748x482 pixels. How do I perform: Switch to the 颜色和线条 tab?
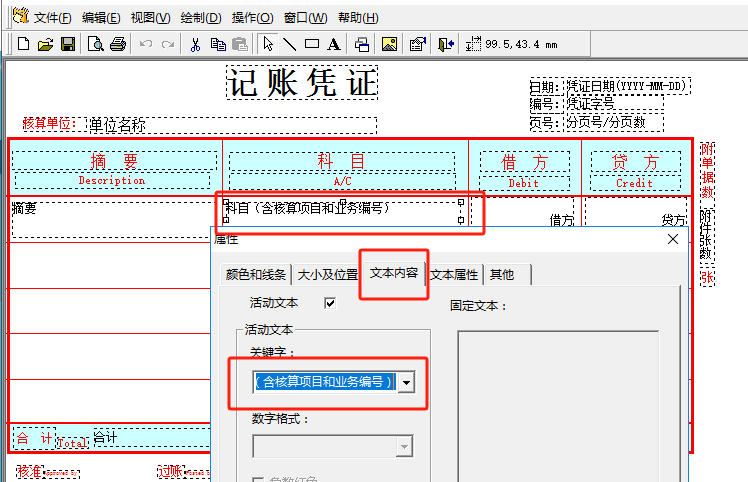[255, 275]
